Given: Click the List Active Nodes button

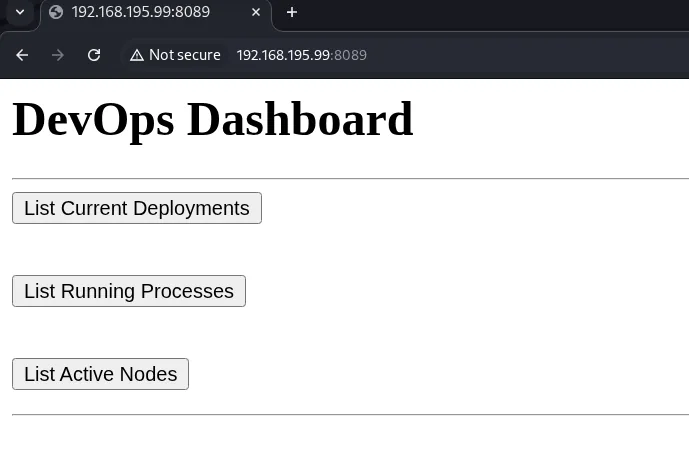Looking at the screenshot, I should [100, 374].
